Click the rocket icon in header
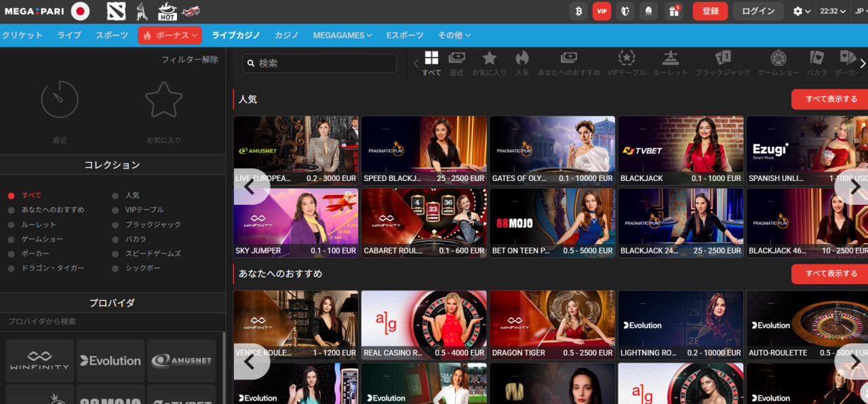Viewport: 868px width, 404px height. coord(648,11)
